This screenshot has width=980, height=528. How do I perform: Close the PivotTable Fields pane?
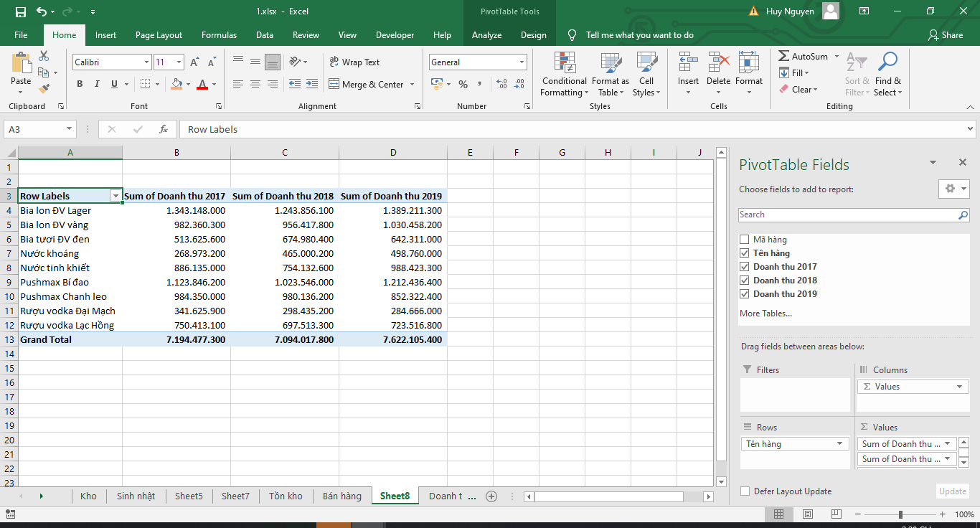tap(963, 163)
